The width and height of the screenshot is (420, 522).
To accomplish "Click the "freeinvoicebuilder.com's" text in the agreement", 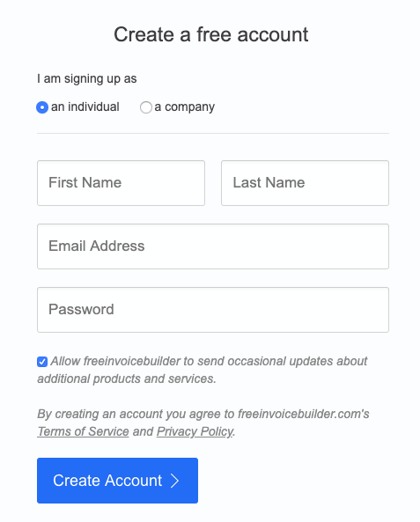I will tap(304, 414).
